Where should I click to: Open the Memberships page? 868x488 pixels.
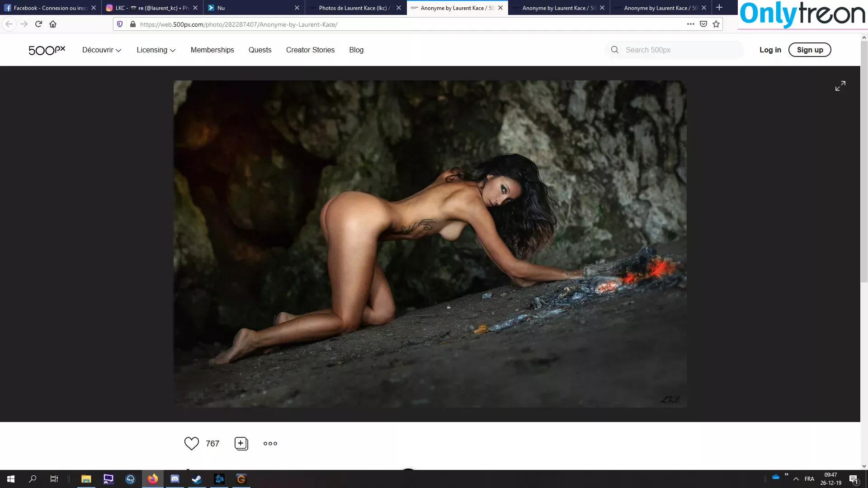212,50
